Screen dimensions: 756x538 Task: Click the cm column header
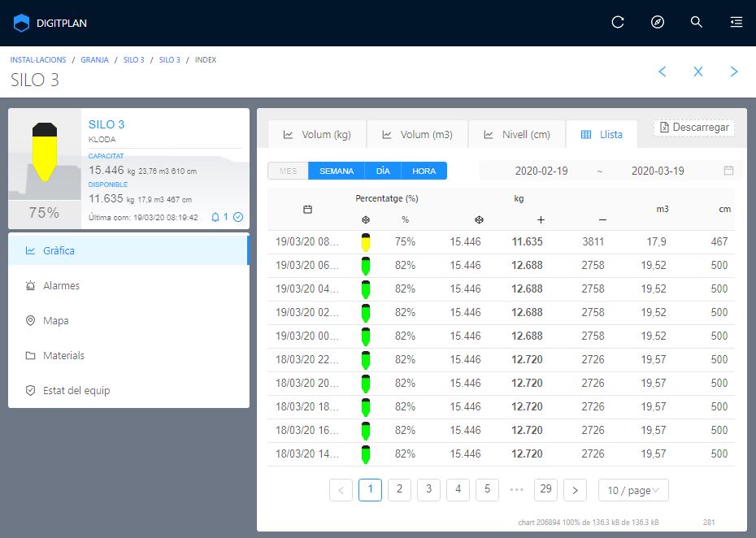tap(724, 209)
